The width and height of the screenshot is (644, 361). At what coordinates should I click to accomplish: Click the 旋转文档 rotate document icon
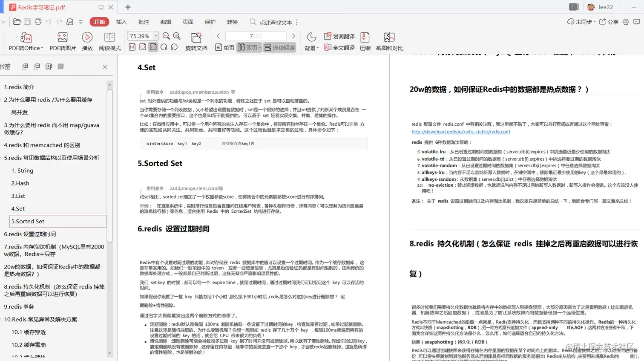197,41
